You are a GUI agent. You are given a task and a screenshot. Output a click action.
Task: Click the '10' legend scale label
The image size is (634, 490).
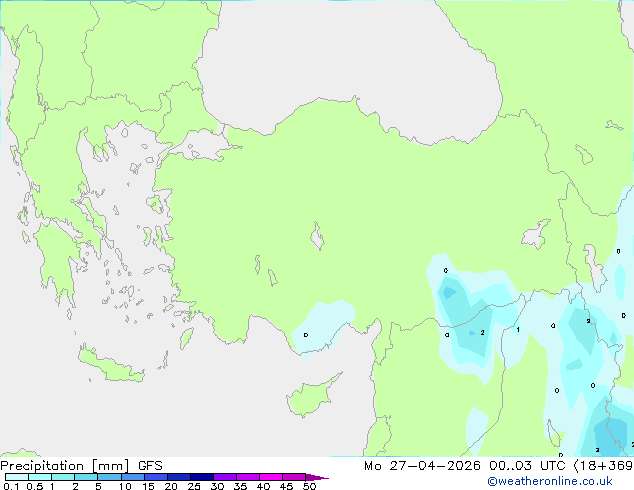pyautogui.click(x=125, y=486)
